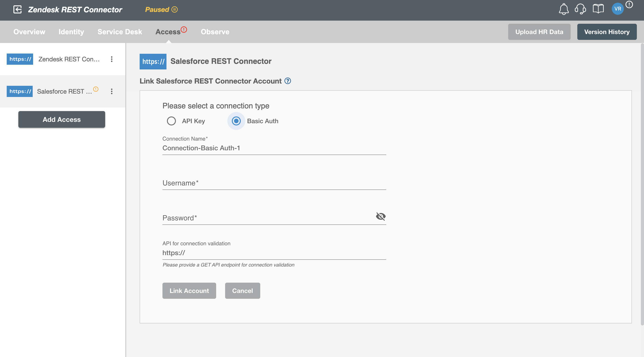Viewport: 644px width, 357px height.
Task: Switch to the Overview tab
Action: tap(29, 32)
